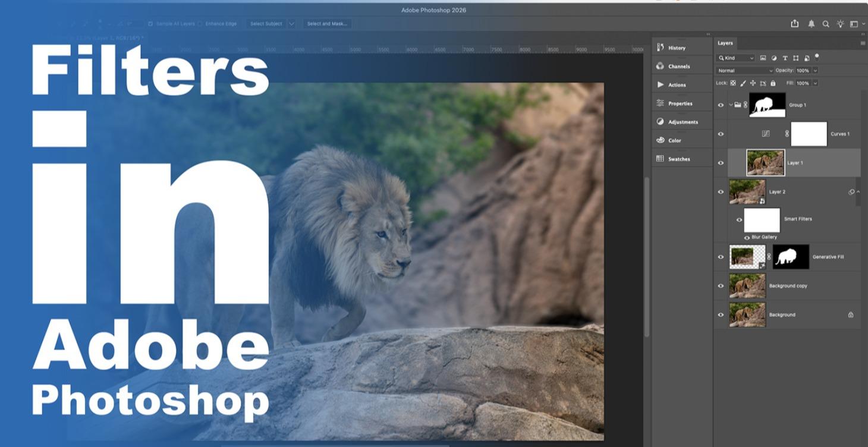Lock transparent pixels icon

pyautogui.click(x=733, y=83)
